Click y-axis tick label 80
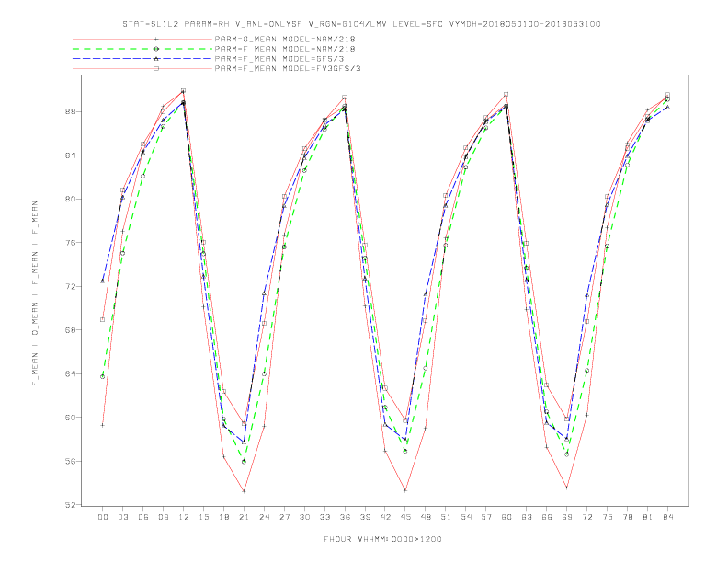728x563 pixels. (x=71, y=199)
